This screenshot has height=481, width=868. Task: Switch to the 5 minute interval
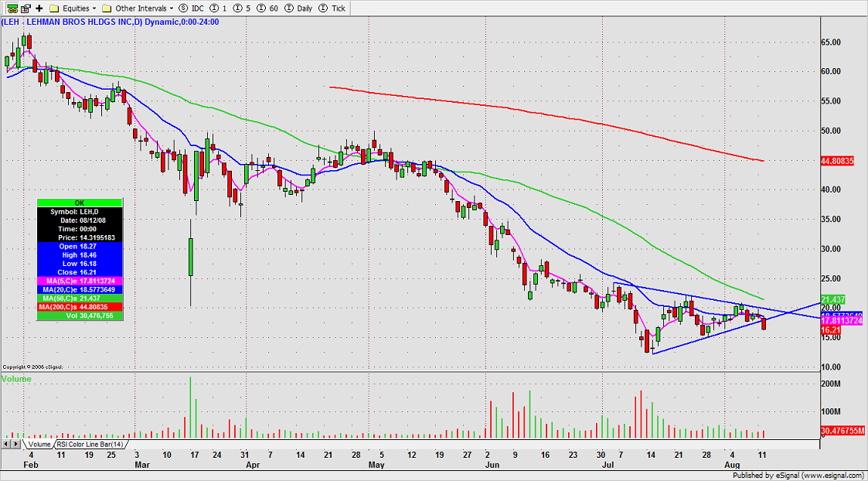pyautogui.click(x=242, y=9)
